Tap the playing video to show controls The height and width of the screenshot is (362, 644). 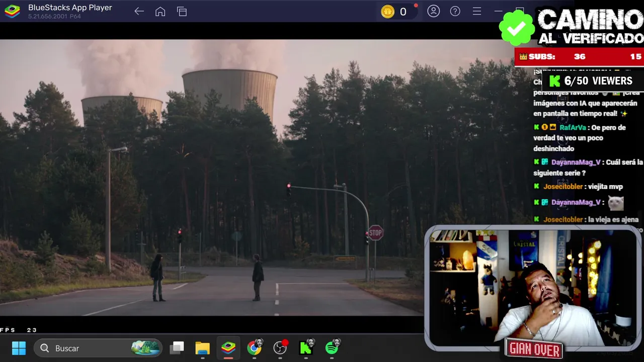211,177
